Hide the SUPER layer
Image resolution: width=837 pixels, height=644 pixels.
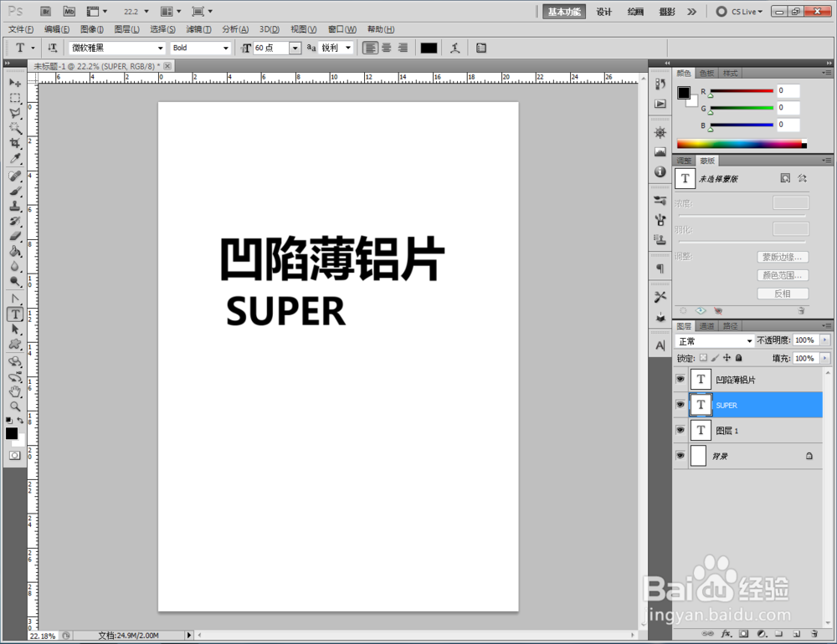tap(680, 405)
